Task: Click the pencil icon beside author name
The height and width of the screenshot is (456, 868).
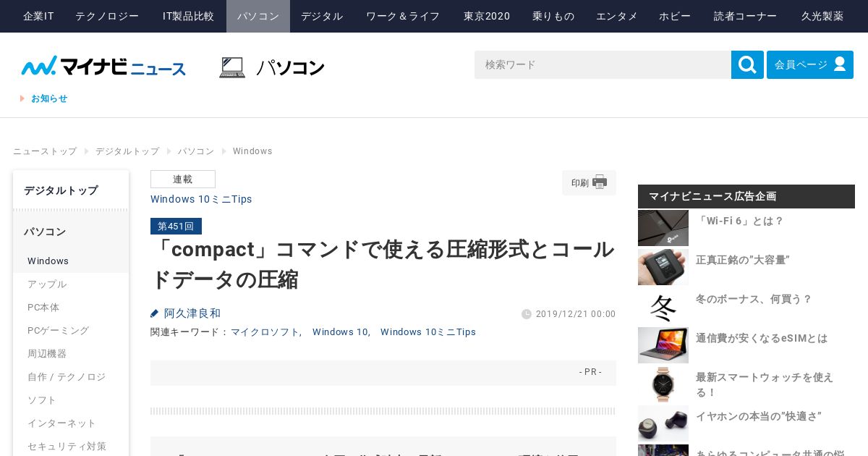Action: pyautogui.click(x=155, y=313)
